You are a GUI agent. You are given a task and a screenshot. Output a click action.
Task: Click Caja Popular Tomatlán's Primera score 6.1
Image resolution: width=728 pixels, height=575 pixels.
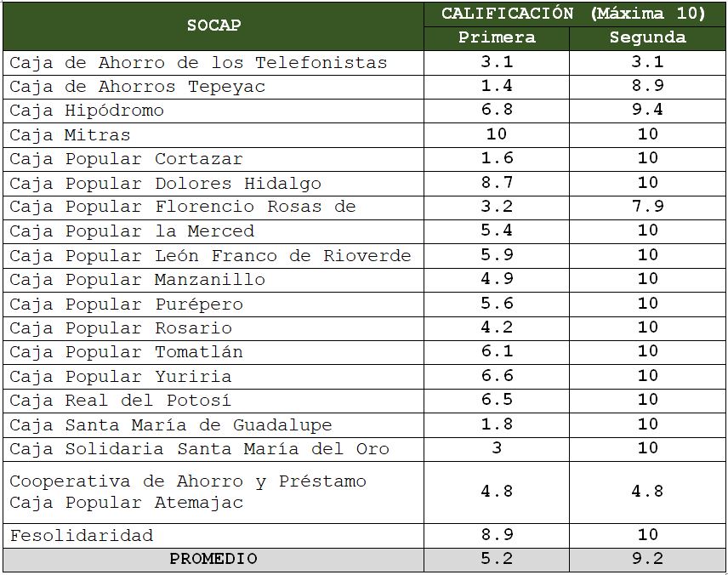pos(497,351)
